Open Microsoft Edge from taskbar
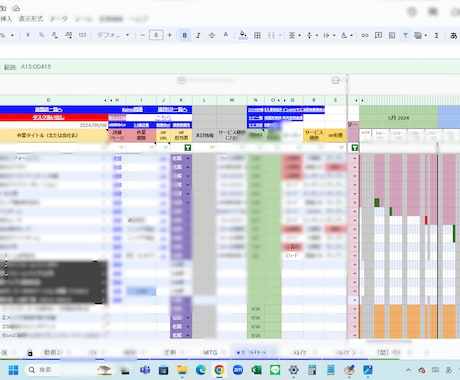Image resolution: width=460 pixels, height=380 pixels. 201,370
